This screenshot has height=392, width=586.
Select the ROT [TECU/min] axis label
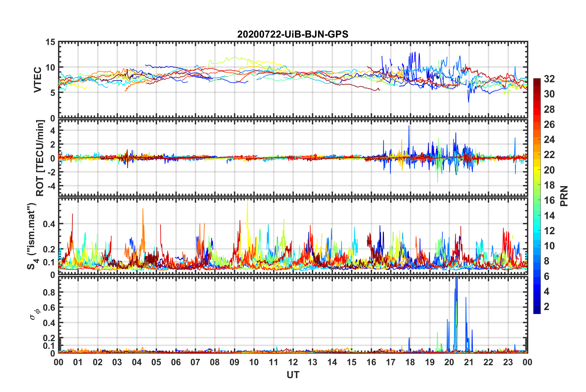(x=40, y=158)
